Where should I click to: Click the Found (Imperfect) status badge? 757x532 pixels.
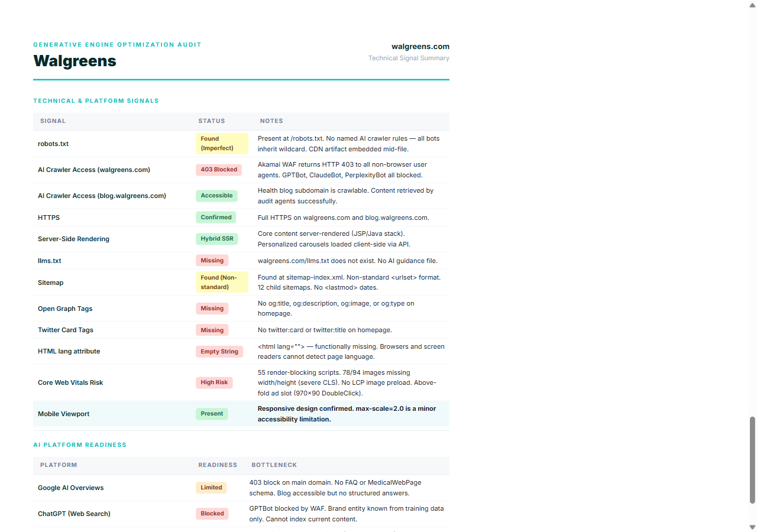[222, 144]
